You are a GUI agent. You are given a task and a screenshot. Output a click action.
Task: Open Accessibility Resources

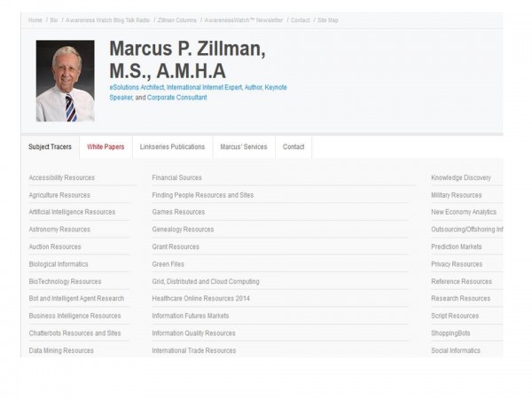click(62, 177)
